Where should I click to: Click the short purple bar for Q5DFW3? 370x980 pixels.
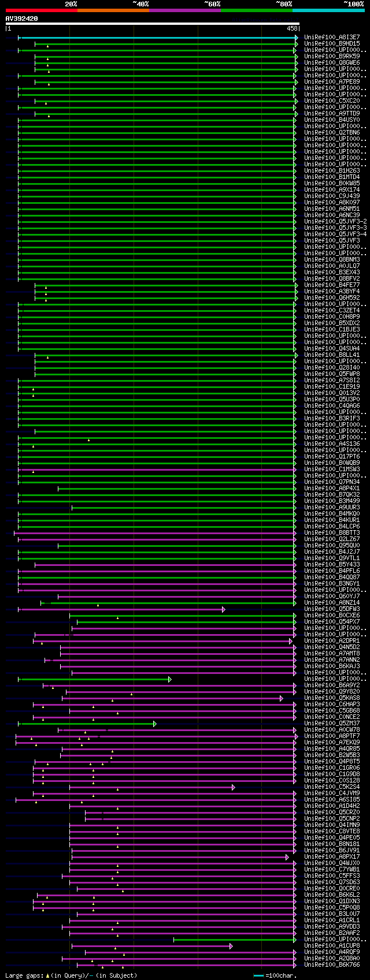[120, 609]
